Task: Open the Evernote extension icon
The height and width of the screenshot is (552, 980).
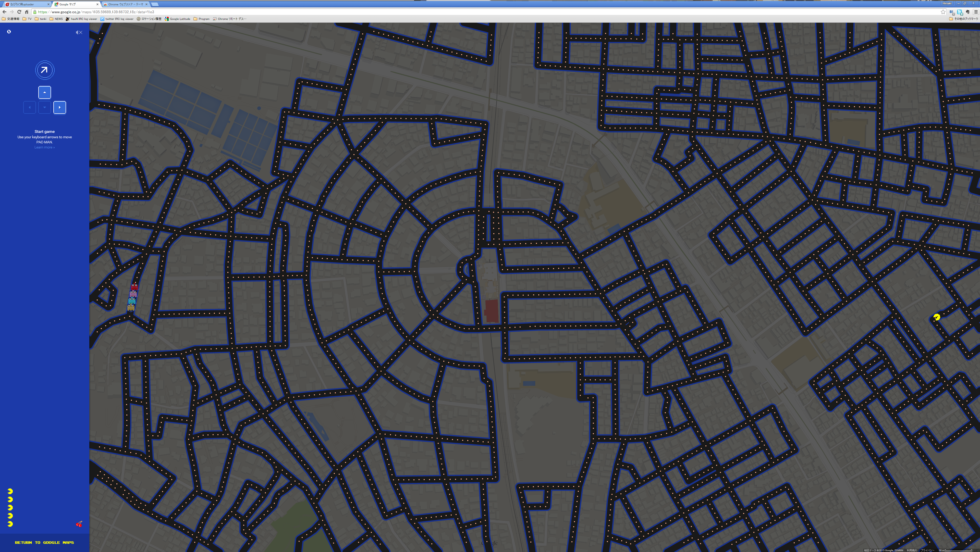Action: (967, 12)
